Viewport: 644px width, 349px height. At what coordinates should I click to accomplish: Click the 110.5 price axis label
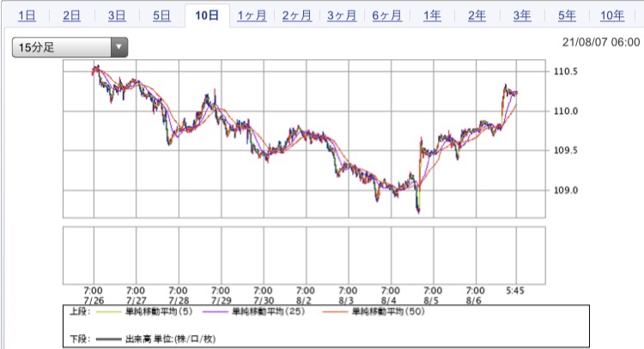(x=566, y=71)
